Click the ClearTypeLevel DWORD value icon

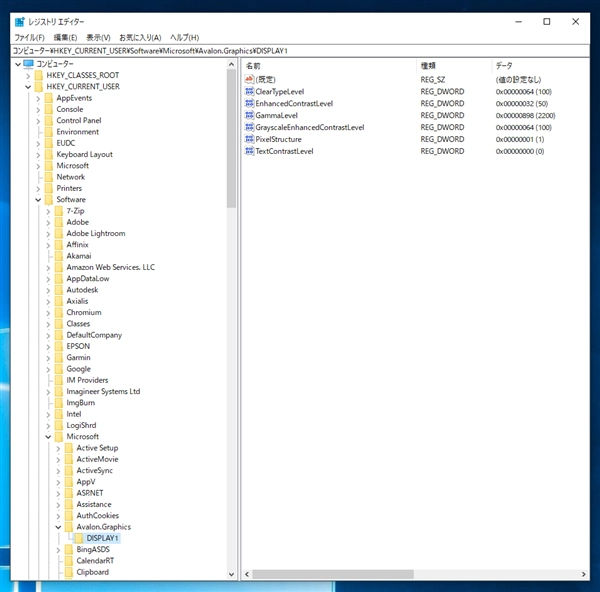point(249,91)
